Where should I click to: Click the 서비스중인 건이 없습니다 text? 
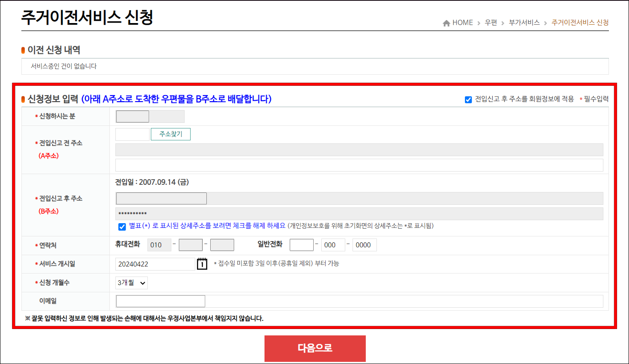click(x=64, y=66)
